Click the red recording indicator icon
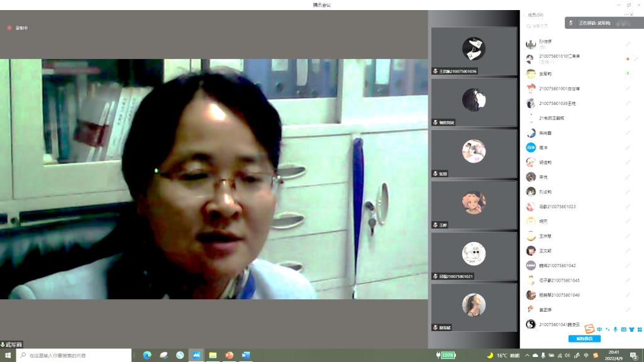644x362 pixels. click(x=9, y=28)
